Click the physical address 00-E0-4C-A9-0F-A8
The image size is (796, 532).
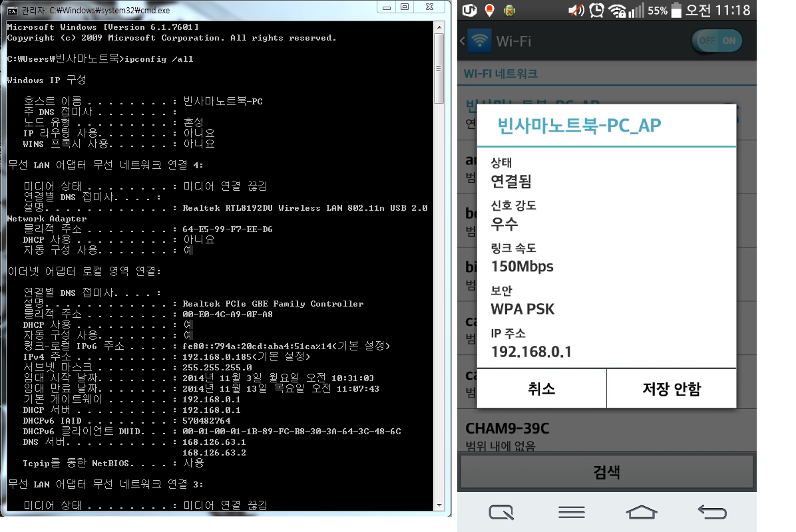pos(228,315)
